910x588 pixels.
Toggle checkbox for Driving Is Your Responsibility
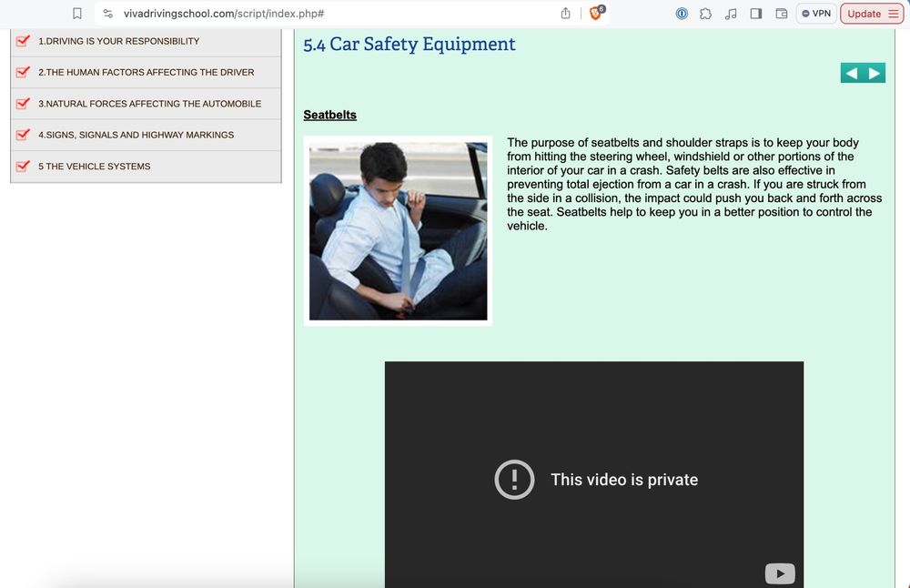pos(24,41)
